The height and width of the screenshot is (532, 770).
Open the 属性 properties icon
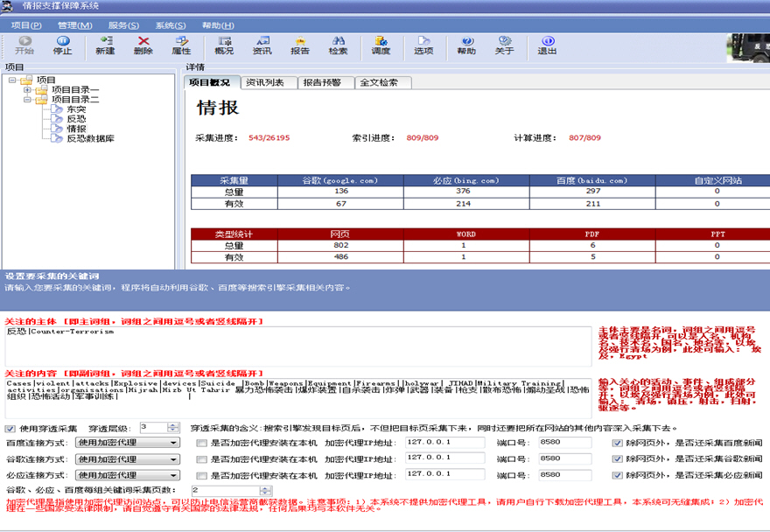tap(181, 45)
